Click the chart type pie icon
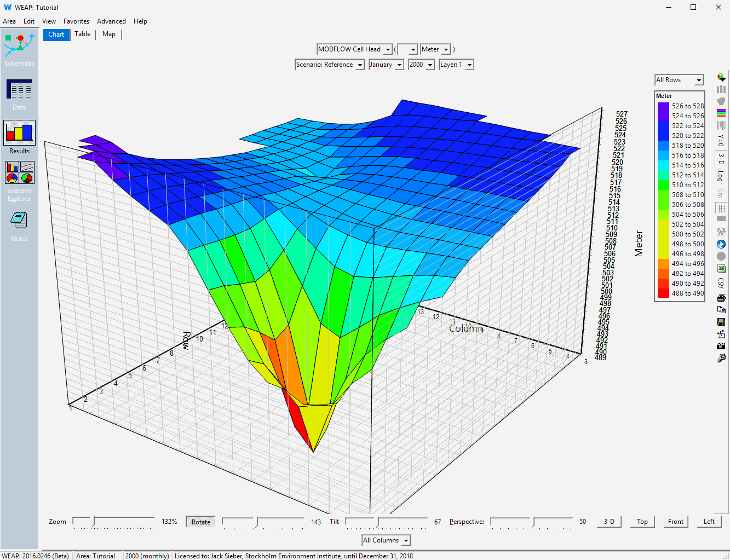Image resolution: width=730 pixels, height=560 pixels. (x=721, y=78)
